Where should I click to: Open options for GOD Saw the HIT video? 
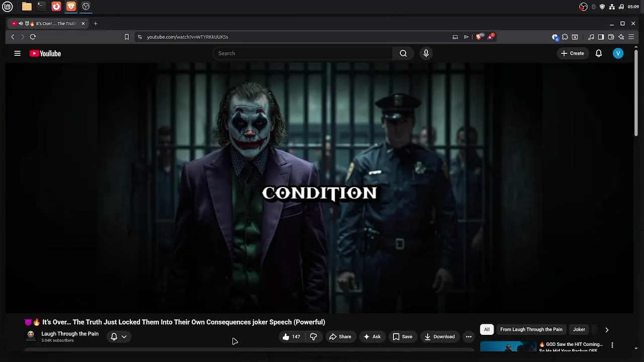(x=612, y=345)
